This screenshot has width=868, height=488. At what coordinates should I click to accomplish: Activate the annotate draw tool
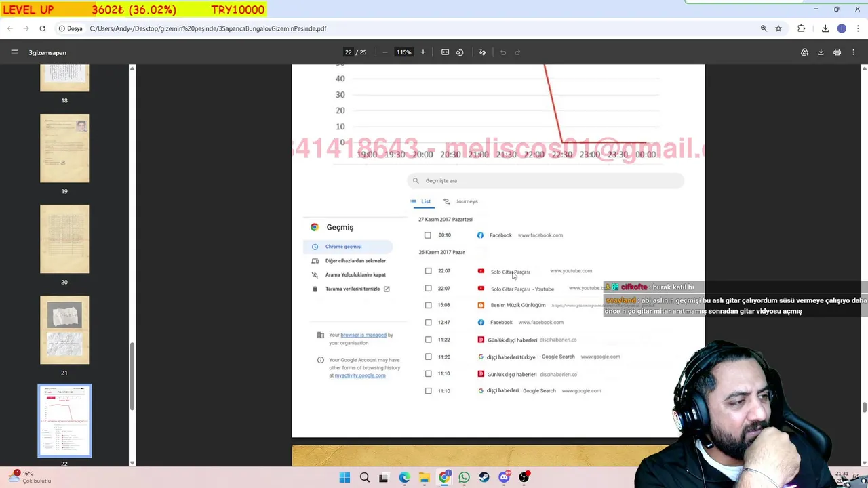(x=483, y=52)
